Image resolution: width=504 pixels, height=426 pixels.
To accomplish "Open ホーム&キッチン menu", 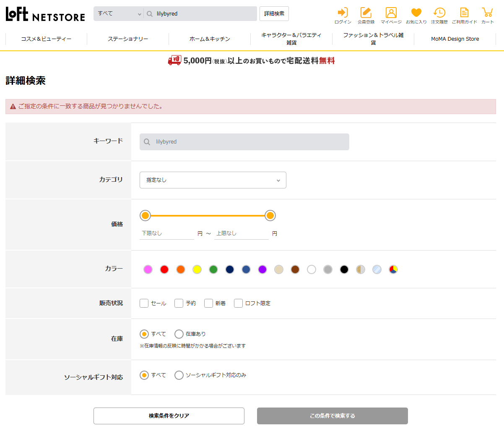I will [x=210, y=39].
